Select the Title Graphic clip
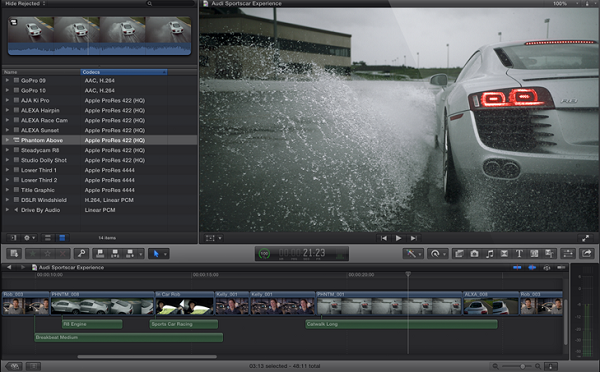This screenshot has width=600, height=372. 99,190
